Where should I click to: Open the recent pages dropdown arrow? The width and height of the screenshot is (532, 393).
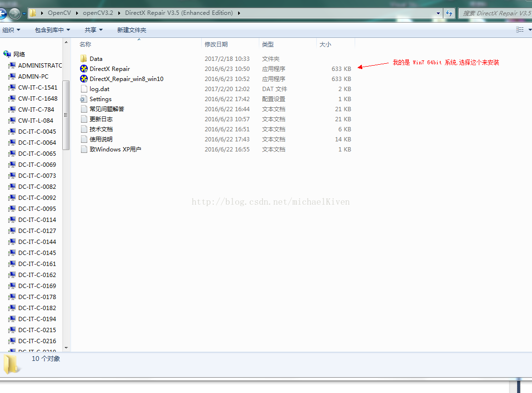[24, 14]
